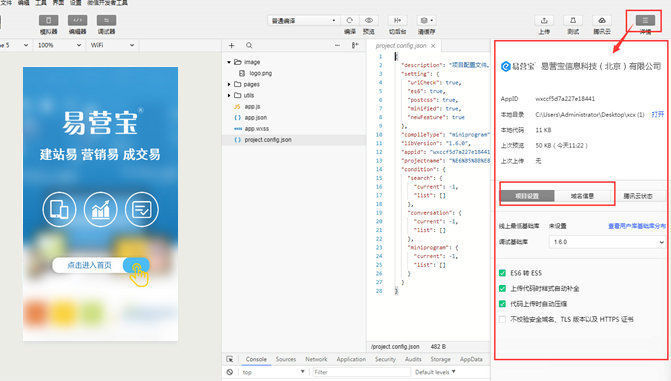Toggle the ES6 转 ES5 checkbox

tap(502, 273)
